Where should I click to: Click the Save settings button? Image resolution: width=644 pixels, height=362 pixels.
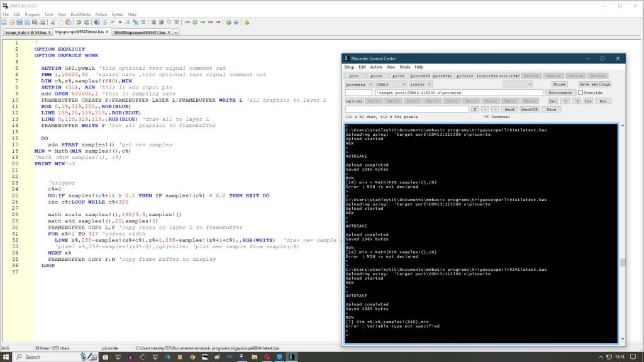click(x=594, y=84)
